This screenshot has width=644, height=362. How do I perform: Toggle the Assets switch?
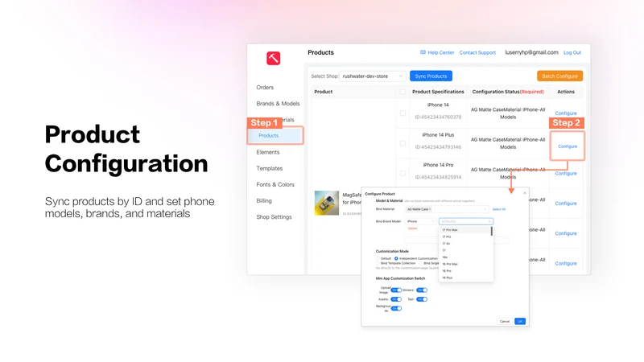click(396, 299)
